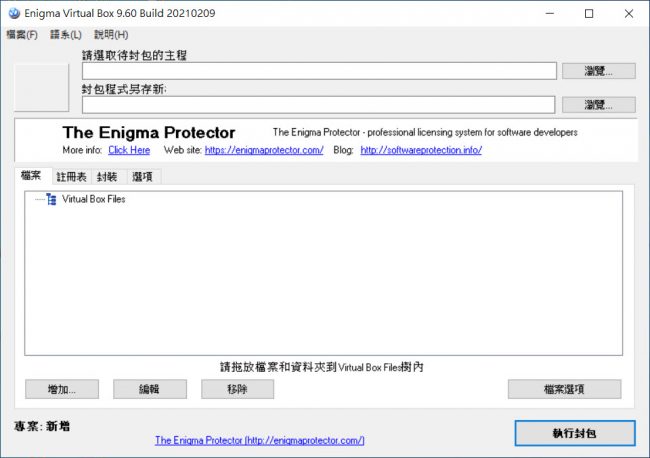This screenshot has height=458, width=650.
Task: Click the output file path field
Action: click(x=318, y=104)
